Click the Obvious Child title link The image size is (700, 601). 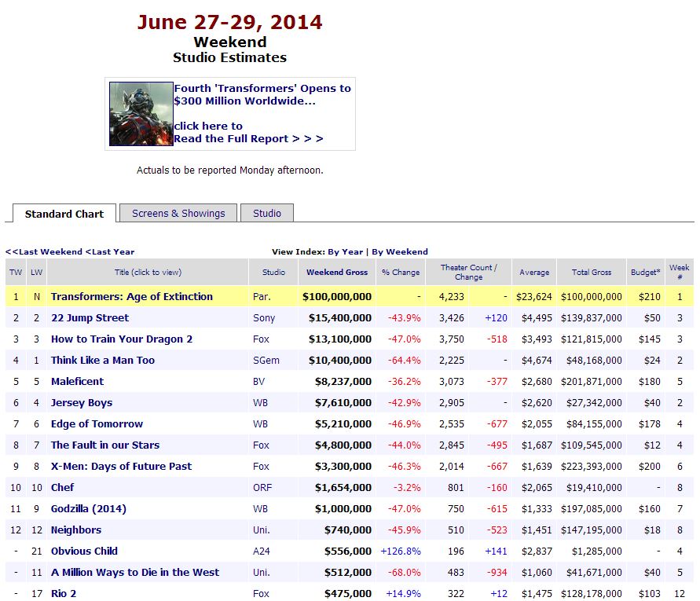[x=84, y=551]
